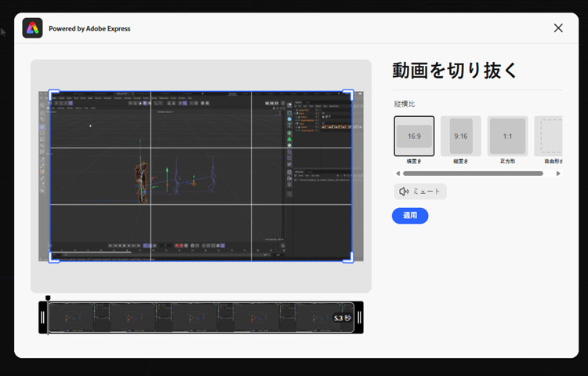
Task: Click the Adobe Express logo icon
Action: 32,28
